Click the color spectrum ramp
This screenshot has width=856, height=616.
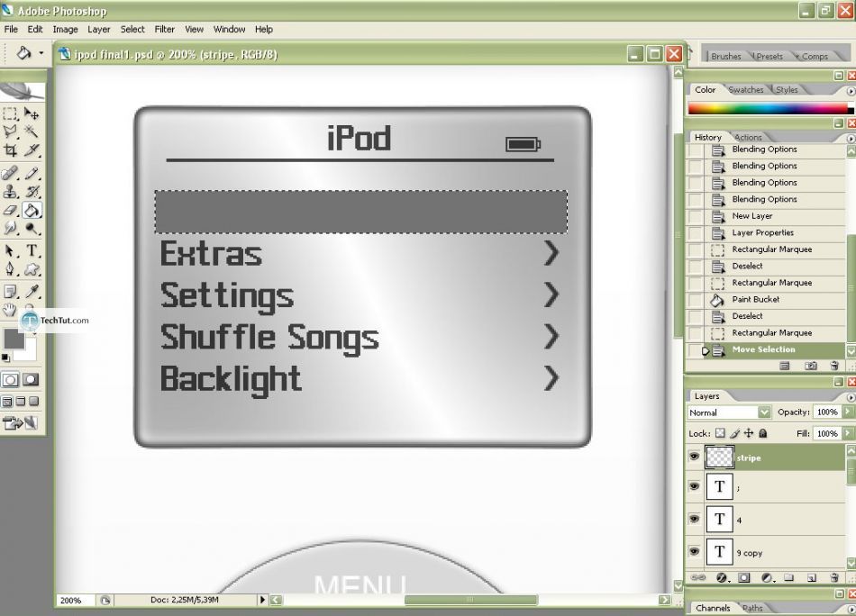(767, 108)
